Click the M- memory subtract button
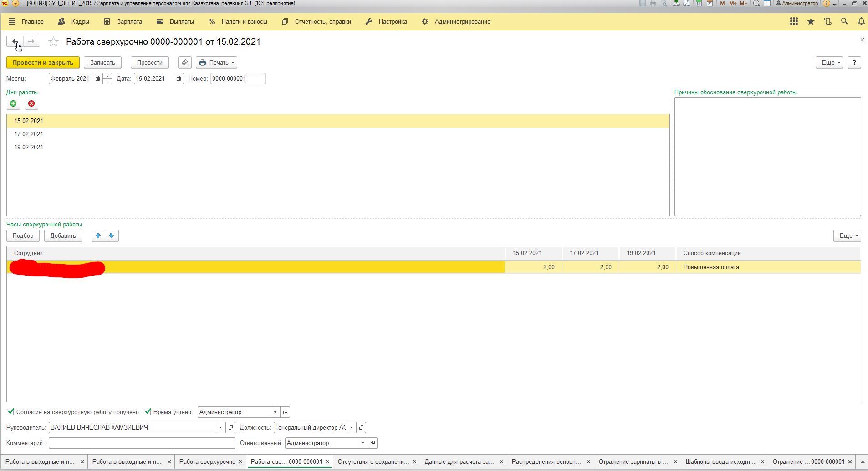 coord(743,3)
